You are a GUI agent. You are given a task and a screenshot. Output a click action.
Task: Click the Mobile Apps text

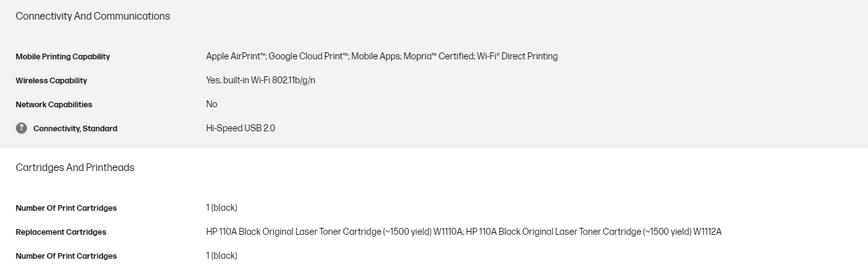click(x=375, y=56)
